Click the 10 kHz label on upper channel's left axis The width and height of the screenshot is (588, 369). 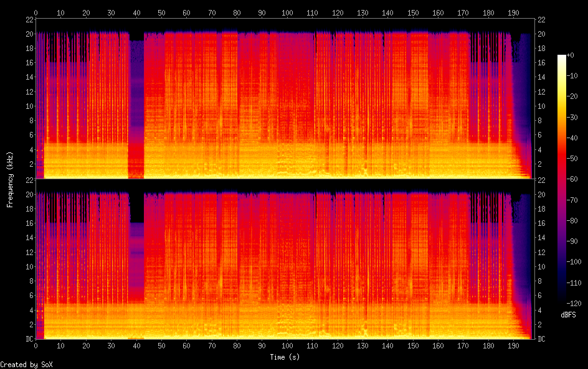click(x=28, y=106)
